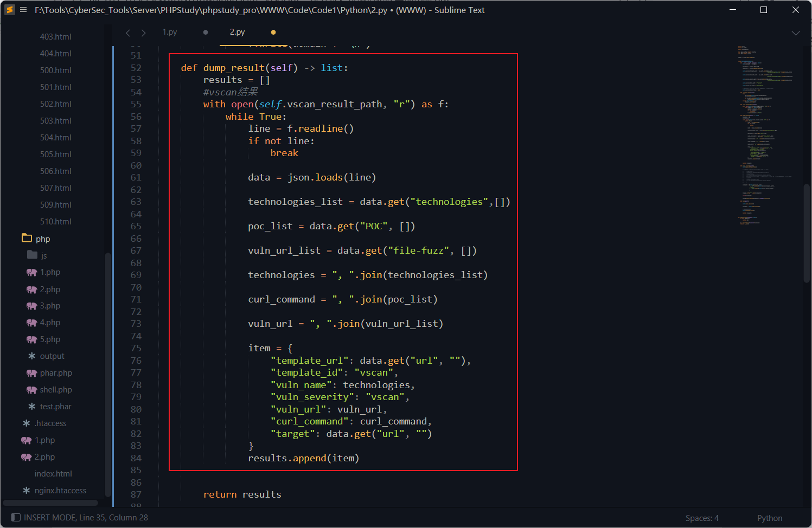Click the editor vertical scrollbar handle
Viewport: 812px width, 528px height.
(807, 233)
